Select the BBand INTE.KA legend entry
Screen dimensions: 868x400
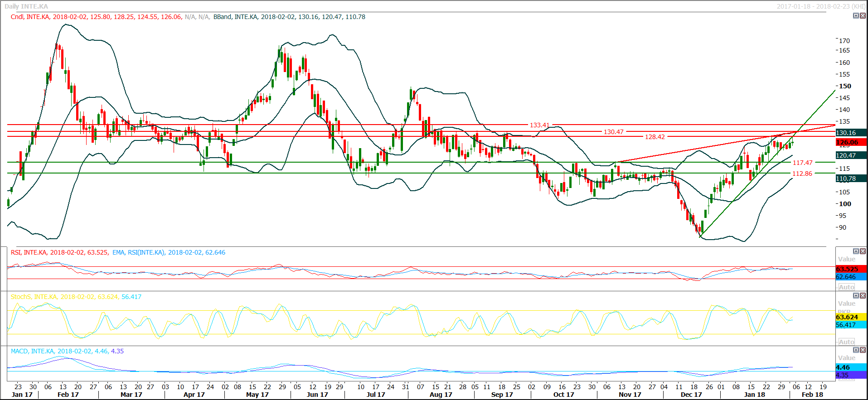coord(235,17)
